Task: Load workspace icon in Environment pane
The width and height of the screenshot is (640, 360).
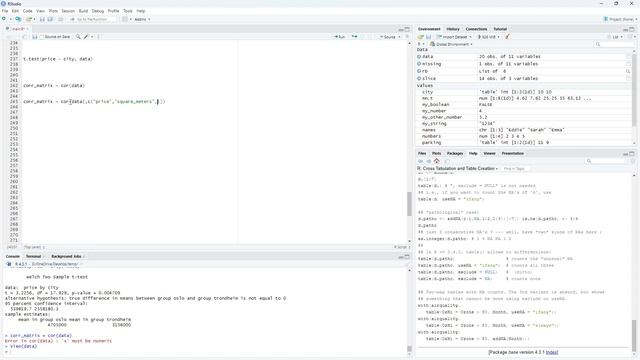Action: tap(420, 37)
